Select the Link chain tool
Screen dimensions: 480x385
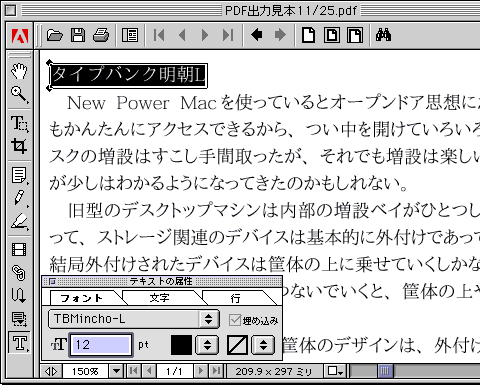(19, 273)
